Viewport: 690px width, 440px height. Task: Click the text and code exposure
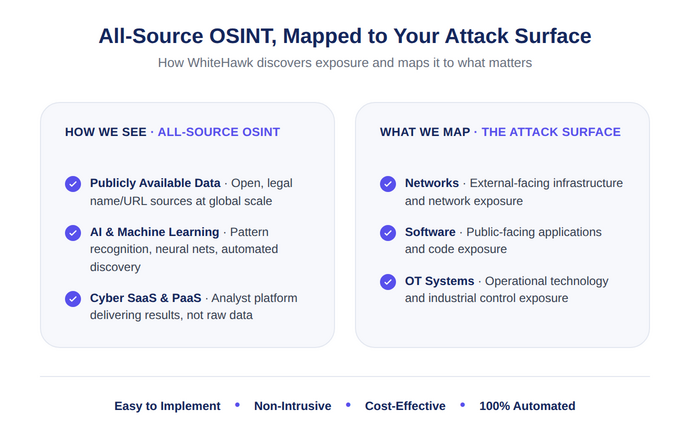456,249
